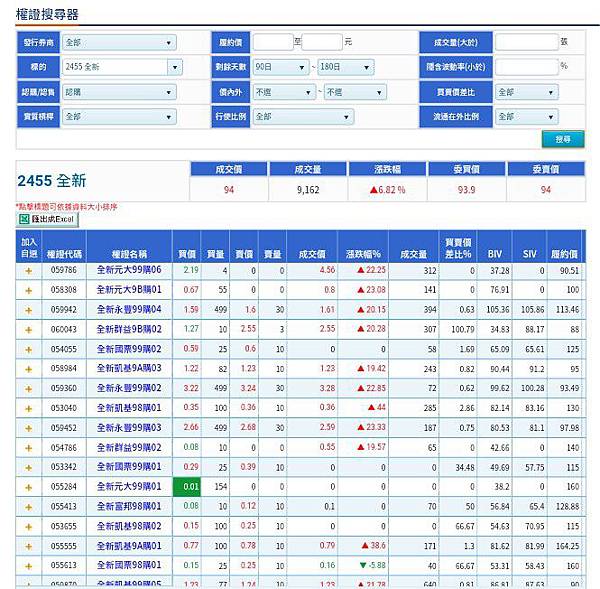Select warrant code 059452 cell
The height and width of the screenshot is (589, 600).
[x=64, y=427]
